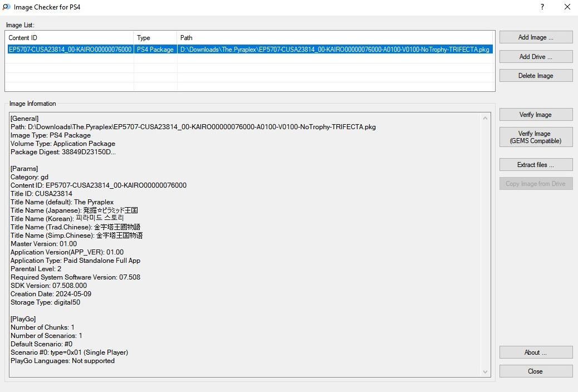Click the Title Name (Korean) line
578x392 pixels.
coord(67,219)
